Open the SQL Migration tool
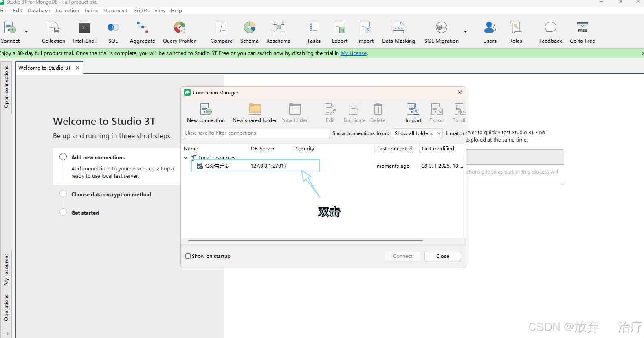 click(x=442, y=28)
